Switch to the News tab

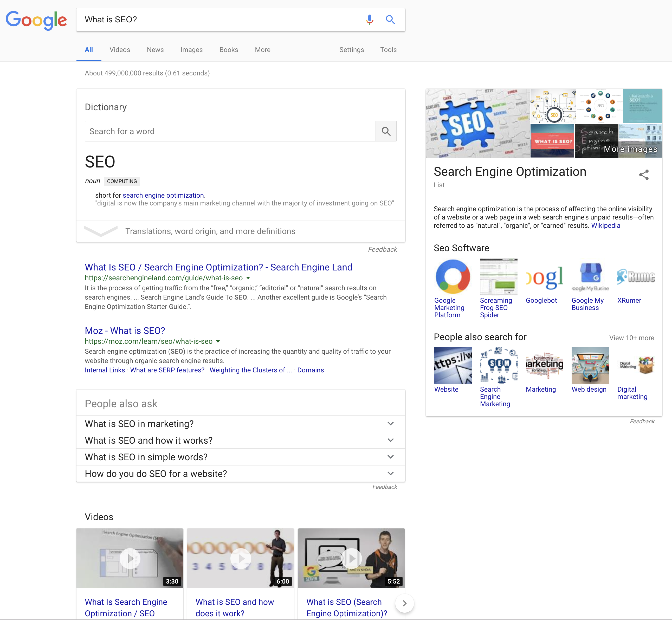155,50
